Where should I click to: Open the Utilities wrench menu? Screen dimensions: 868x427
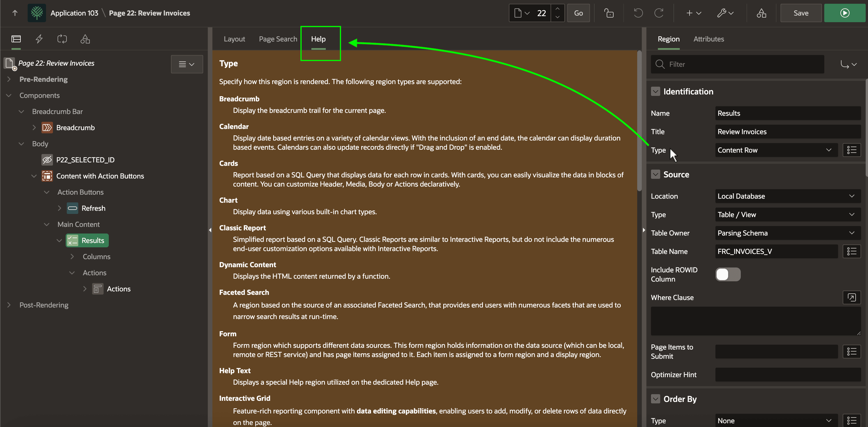pyautogui.click(x=725, y=13)
